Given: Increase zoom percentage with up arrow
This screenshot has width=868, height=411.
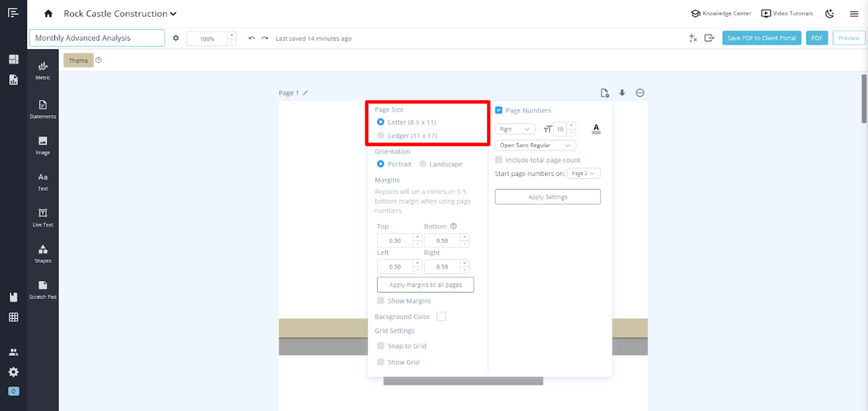Looking at the screenshot, I should click(232, 35).
